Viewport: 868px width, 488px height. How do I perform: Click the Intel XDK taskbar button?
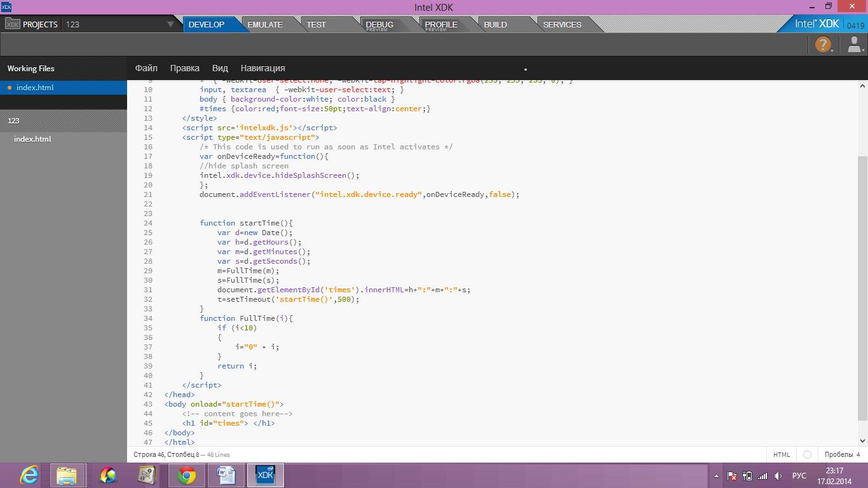pyautogui.click(x=265, y=475)
